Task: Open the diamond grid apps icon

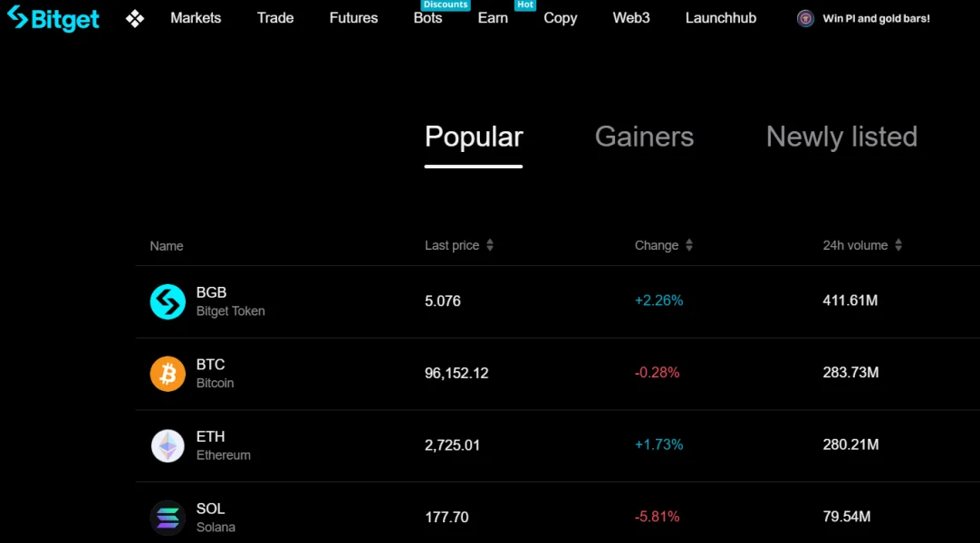Action: click(x=135, y=18)
